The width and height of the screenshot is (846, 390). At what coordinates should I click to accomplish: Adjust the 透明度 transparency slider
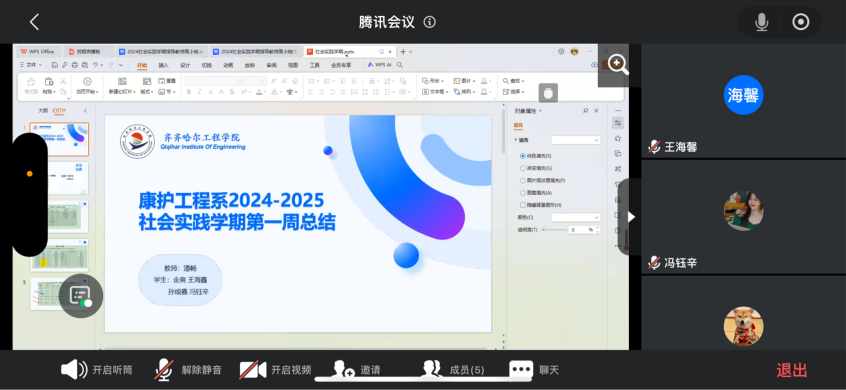coord(554,230)
